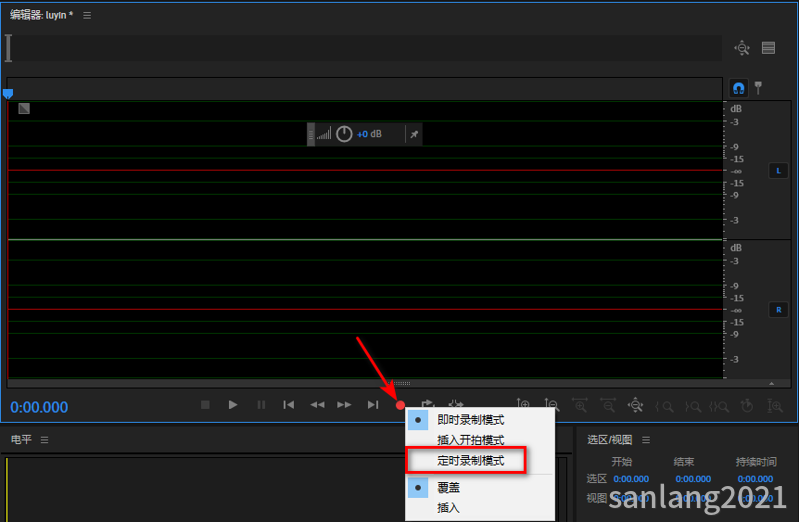Click the Rewind button
The height and width of the screenshot is (522, 799).
pyautogui.click(x=317, y=405)
